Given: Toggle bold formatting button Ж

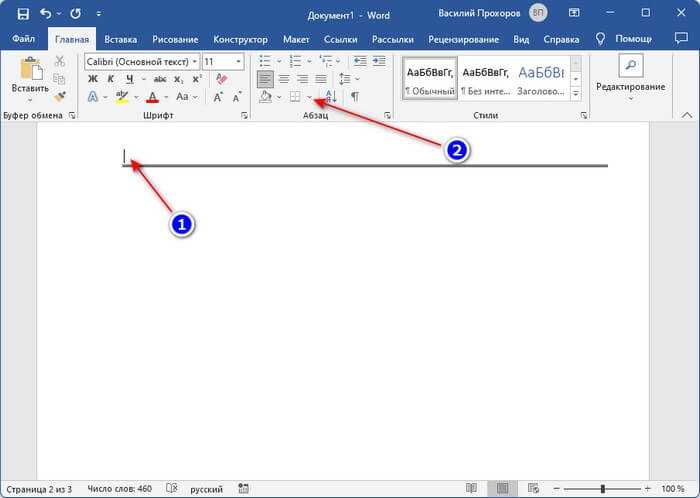Looking at the screenshot, I should tap(92, 79).
